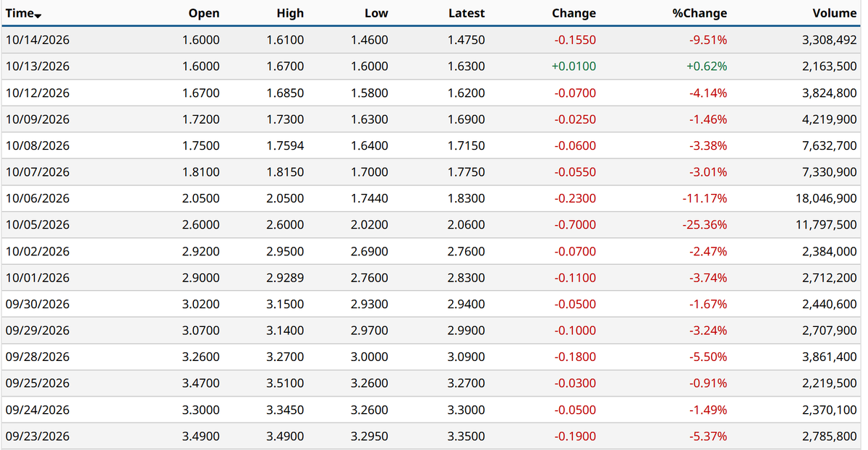
Task: Select the Latest column header
Action: click(467, 13)
